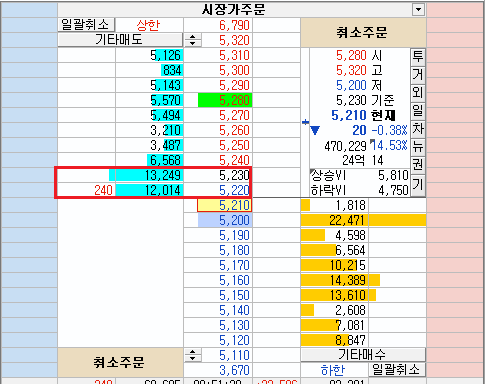Click the price cell 5,290

tap(218, 85)
